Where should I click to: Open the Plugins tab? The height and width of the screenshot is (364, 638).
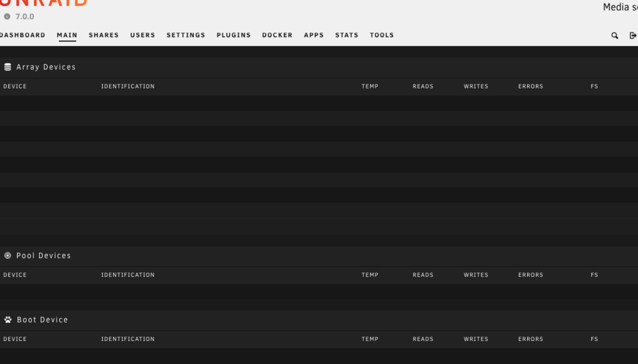tap(234, 35)
